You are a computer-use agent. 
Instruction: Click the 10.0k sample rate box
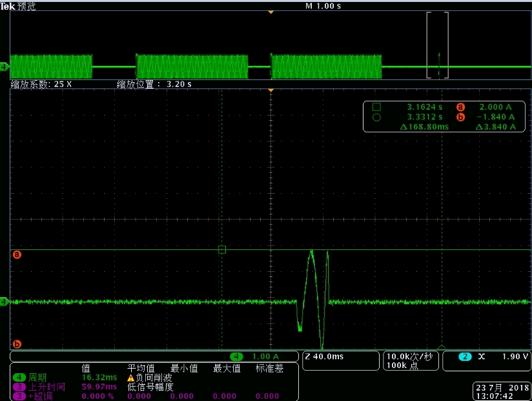point(411,360)
